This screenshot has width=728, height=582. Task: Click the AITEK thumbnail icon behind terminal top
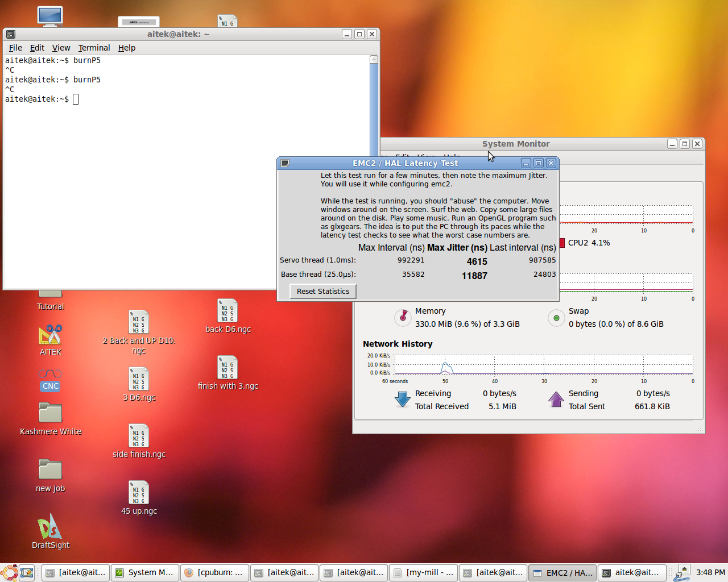coord(139,22)
